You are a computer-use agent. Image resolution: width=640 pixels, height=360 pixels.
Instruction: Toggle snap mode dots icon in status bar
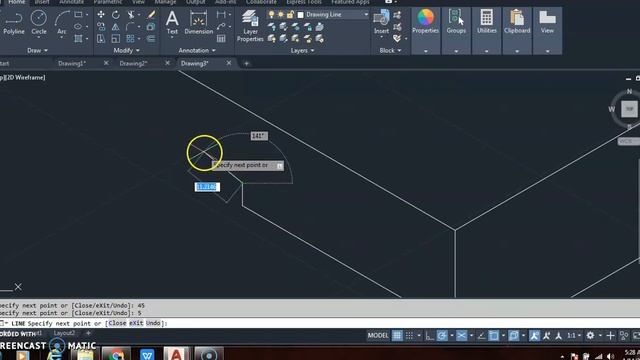pyautogui.click(x=409, y=336)
